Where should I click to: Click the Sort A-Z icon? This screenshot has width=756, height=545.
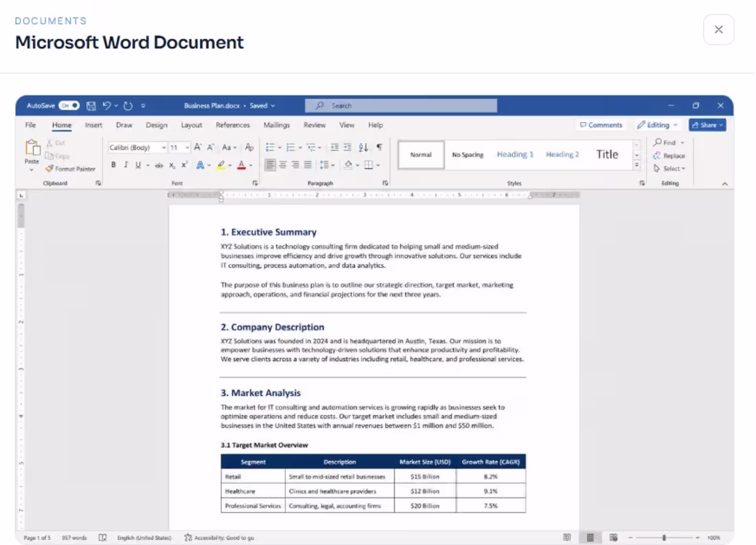point(363,147)
